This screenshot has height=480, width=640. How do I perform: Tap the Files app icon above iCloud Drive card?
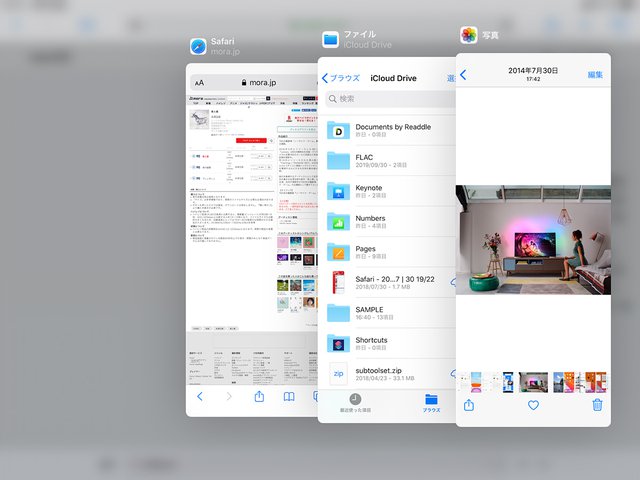coord(331,39)
